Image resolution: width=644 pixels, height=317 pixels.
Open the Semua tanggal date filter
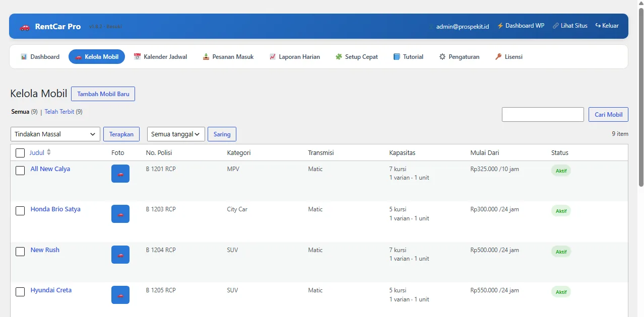(176, 134)
